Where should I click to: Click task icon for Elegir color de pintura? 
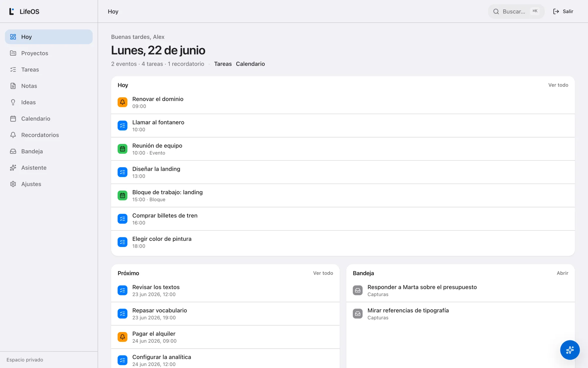point(123,242)
